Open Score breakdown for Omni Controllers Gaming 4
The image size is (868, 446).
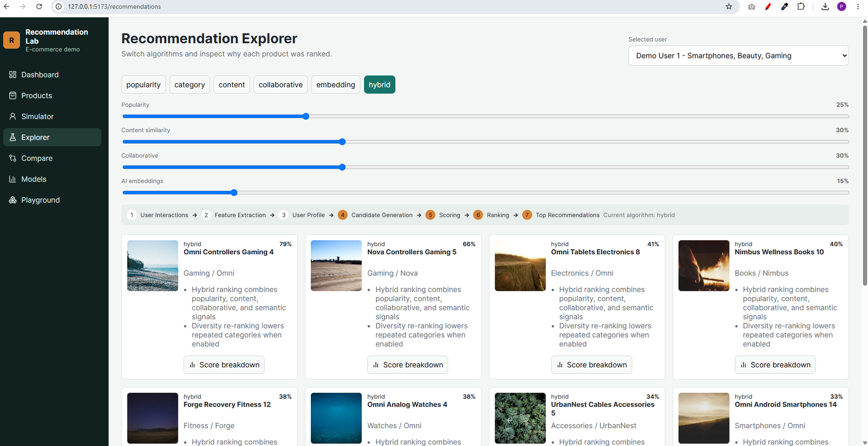point(224,365)
